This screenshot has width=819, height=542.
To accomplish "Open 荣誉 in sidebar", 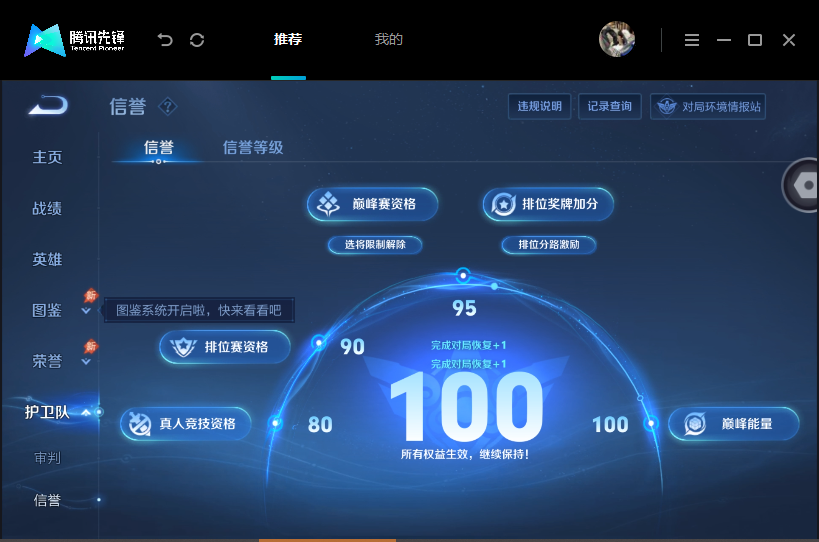I will 47,361.
